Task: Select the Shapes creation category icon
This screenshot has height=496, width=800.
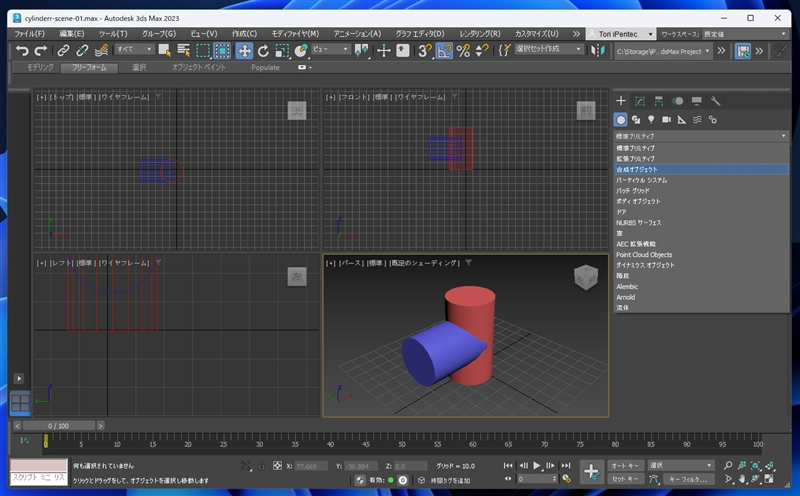Action: [636, 119]
